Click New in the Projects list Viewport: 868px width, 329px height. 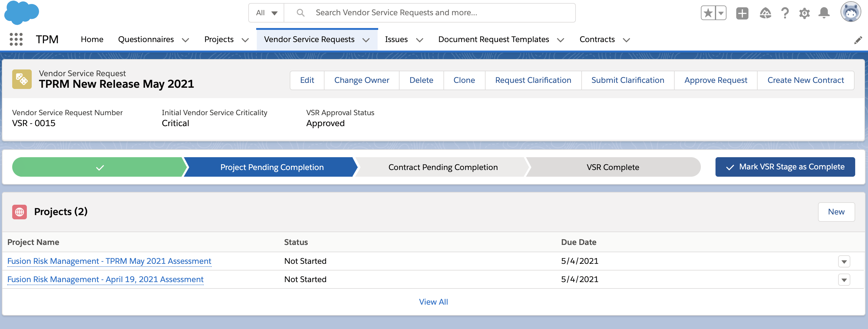[836, 212]
